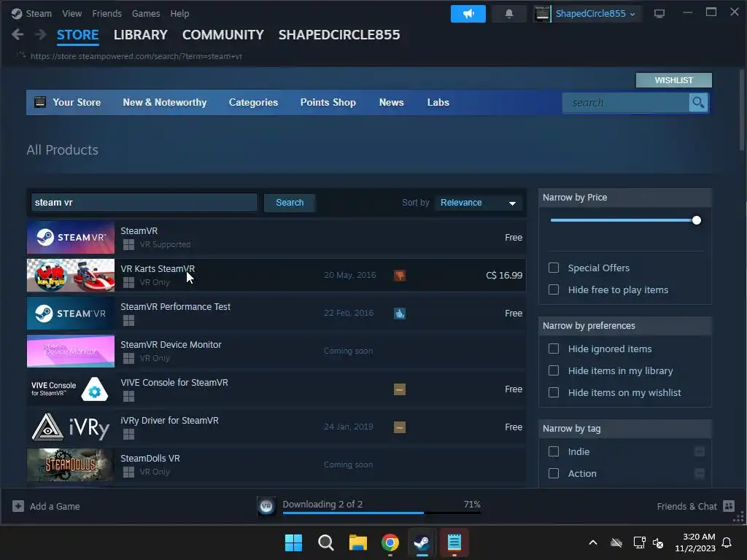Open Windows taskbar search
Screen dimensions: 747x560
point(326,542)
